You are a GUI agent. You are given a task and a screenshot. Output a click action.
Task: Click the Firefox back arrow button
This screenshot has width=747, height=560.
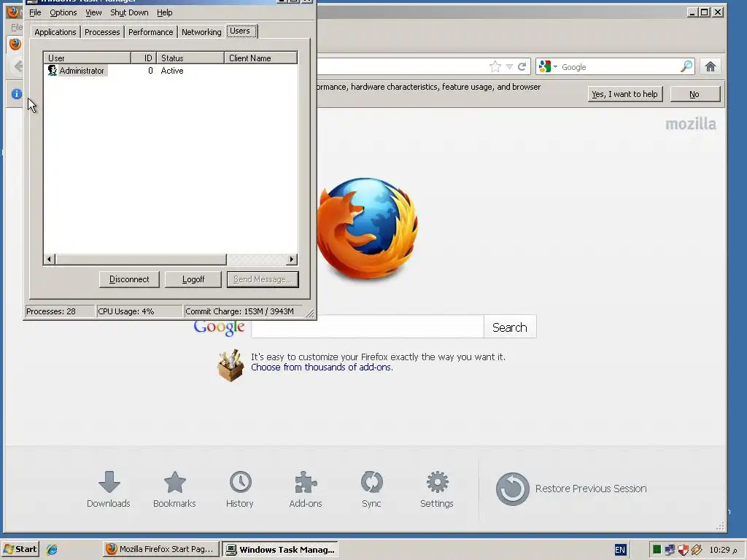(x=18, y=66)
